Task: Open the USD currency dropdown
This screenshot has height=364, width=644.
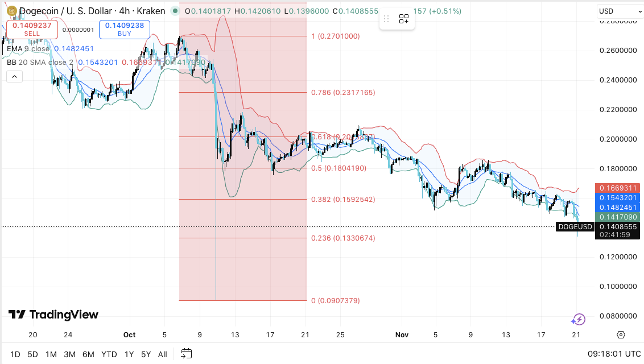Action: [619, 11]
